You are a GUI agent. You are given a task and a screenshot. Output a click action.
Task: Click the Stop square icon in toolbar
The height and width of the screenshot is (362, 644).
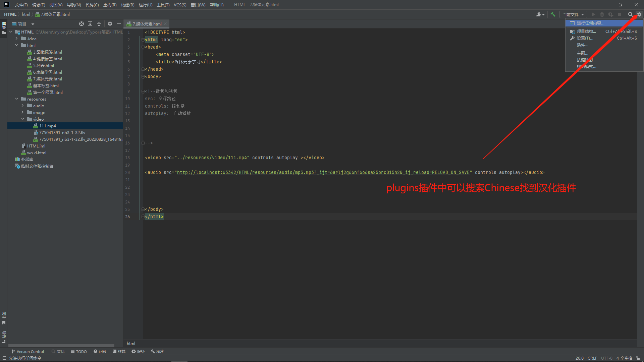(x=620, y=14)
